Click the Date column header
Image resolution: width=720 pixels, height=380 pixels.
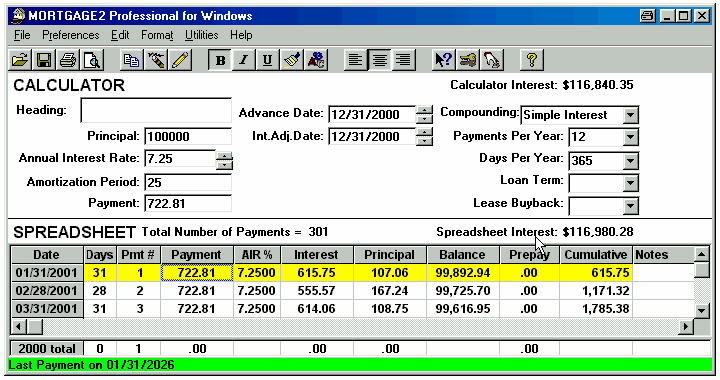46,255
